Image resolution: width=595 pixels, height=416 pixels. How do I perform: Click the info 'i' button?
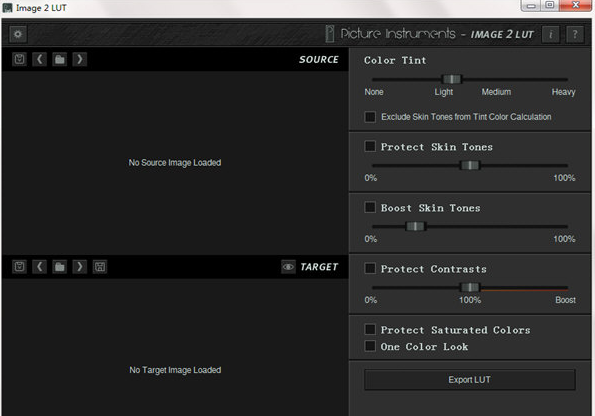551,35
